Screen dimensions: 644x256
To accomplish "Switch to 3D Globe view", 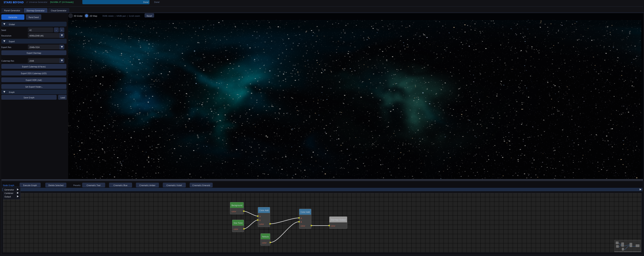I will [x=71, y=16].
